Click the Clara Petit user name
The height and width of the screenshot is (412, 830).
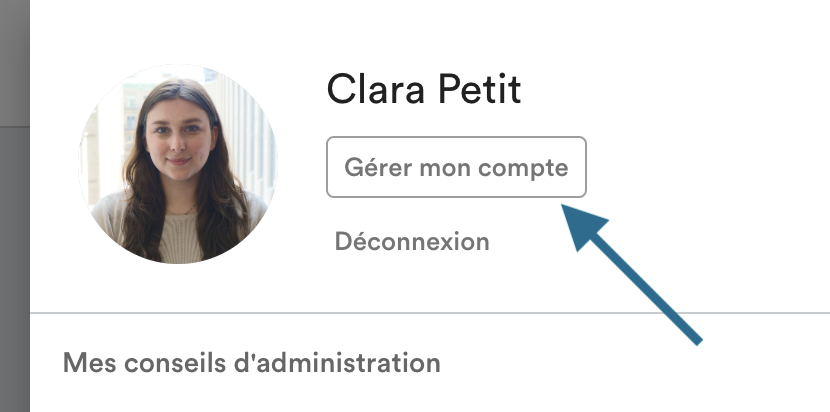423,90
